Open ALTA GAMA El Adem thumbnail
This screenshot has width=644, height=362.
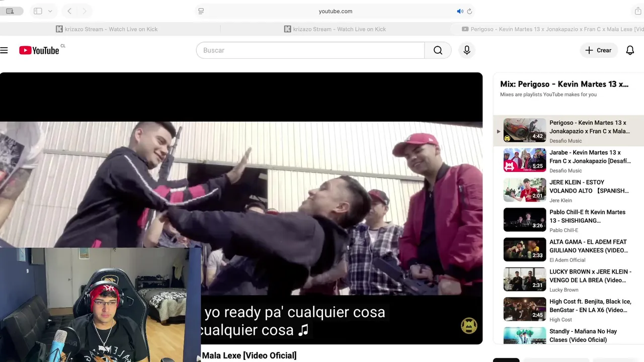pos(525,249)
